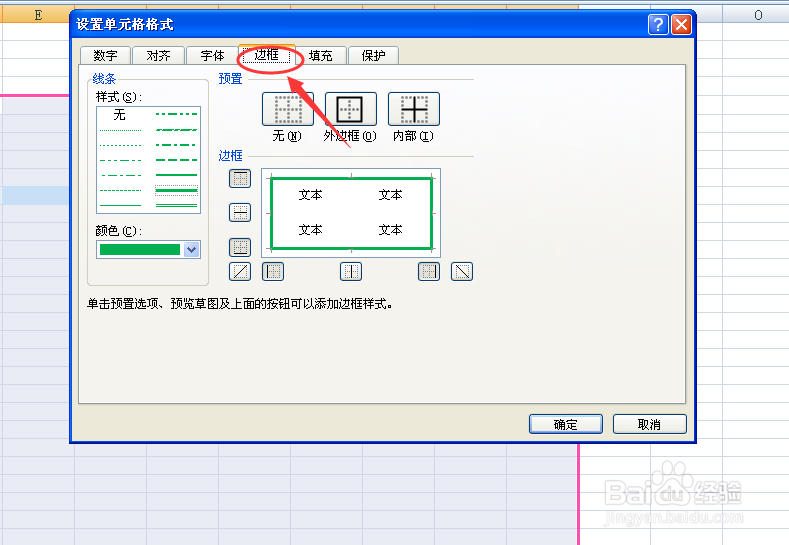
Task: Click the border preview diagram area
Action: [351, 213]
